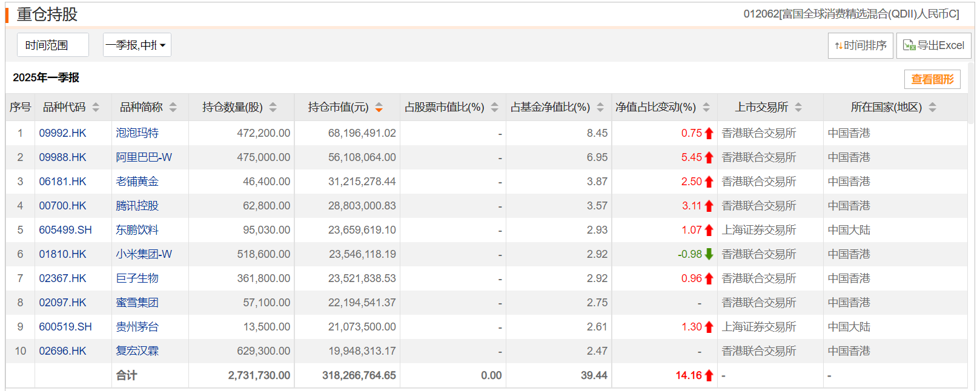Click 8.45 net value ratio cell

point(597,133)
